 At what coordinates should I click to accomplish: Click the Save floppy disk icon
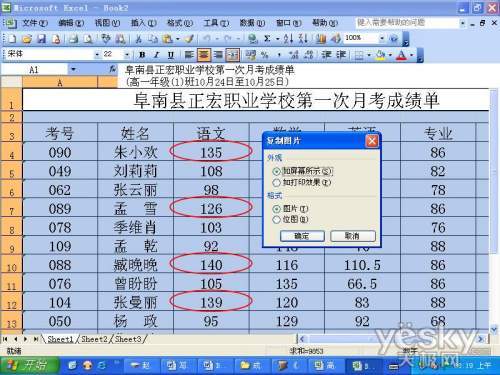coord(41,39)
